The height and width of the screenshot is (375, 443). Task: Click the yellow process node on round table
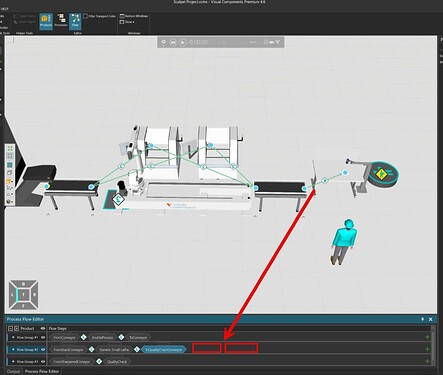click(x=380, y=174)
